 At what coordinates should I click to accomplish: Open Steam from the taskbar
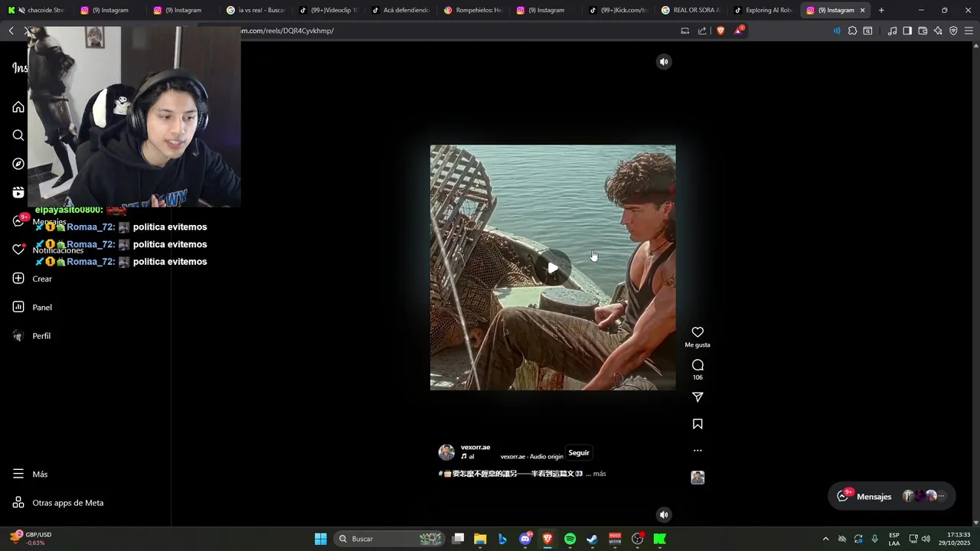click(x=592, y=539)
